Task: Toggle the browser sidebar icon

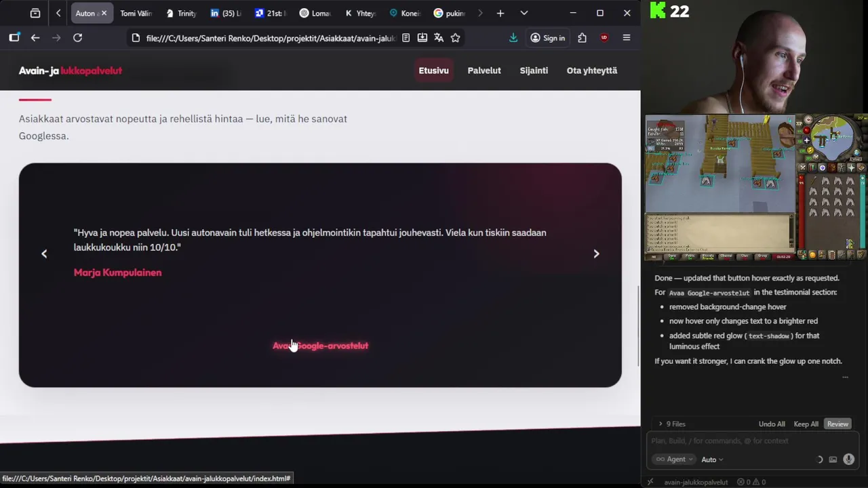Action: point(14,38)
